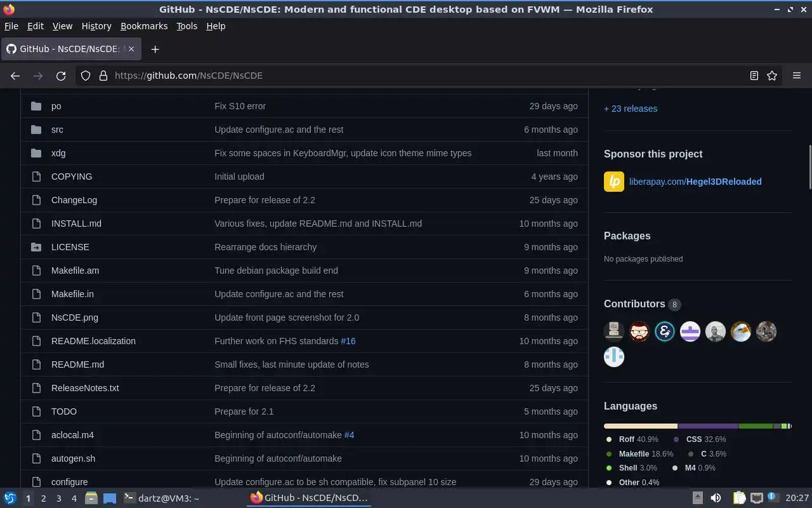This screenshot has height=508, width=812.
Task: Expand hidden tray icons arrow
Action: coord(697,498)
